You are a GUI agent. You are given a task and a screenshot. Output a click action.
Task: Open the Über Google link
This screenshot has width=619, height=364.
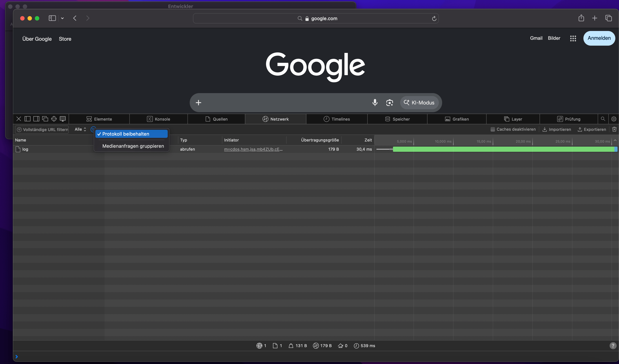coord(37,39)
